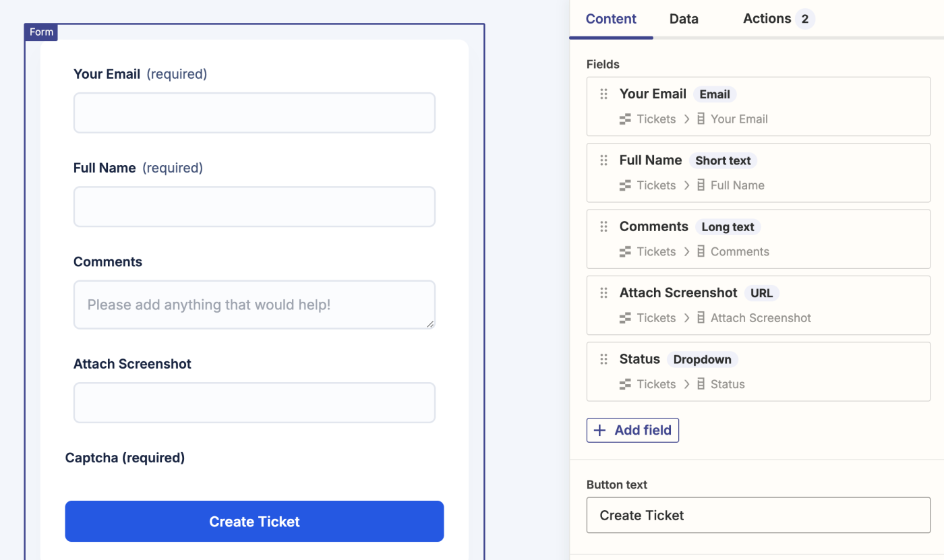Click into the Comments textarea
The image size is (944, 560).
254,305
